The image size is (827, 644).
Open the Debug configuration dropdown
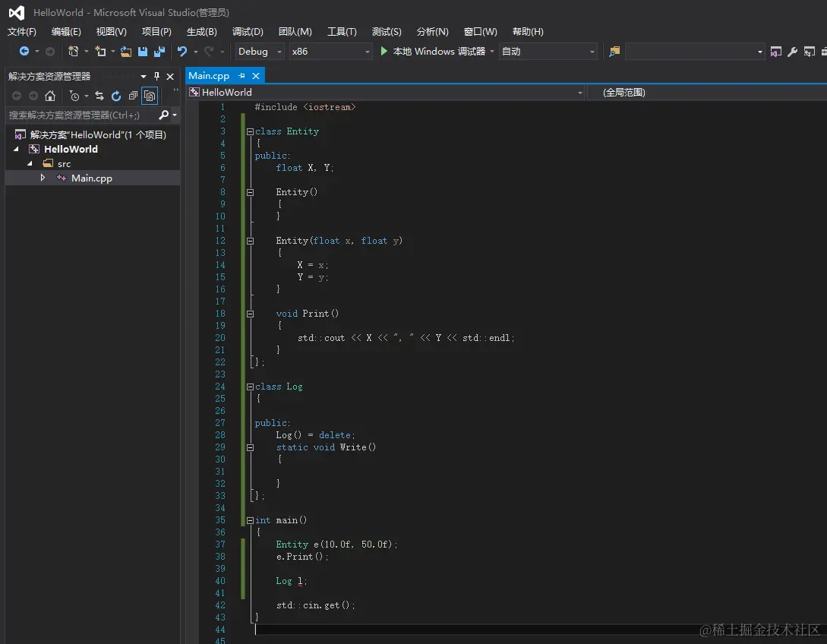click(260, 52)
